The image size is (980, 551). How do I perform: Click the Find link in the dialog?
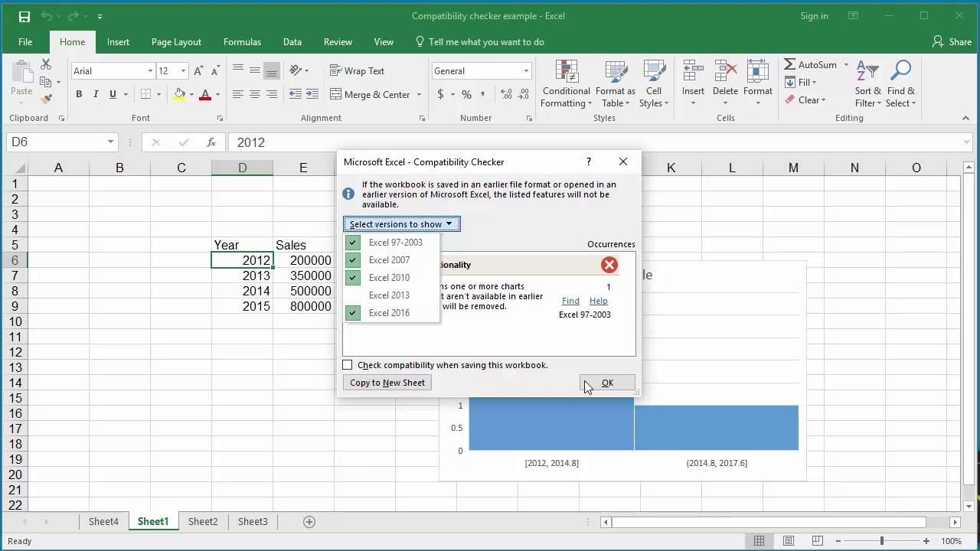pyautogui.click(x=570, y=301)
